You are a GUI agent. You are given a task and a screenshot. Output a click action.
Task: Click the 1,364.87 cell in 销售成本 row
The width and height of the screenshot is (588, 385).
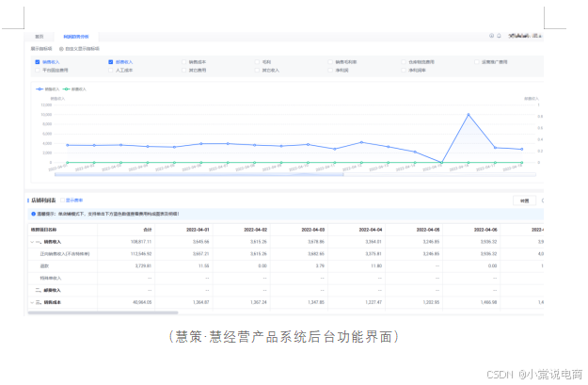pos(201,302)
